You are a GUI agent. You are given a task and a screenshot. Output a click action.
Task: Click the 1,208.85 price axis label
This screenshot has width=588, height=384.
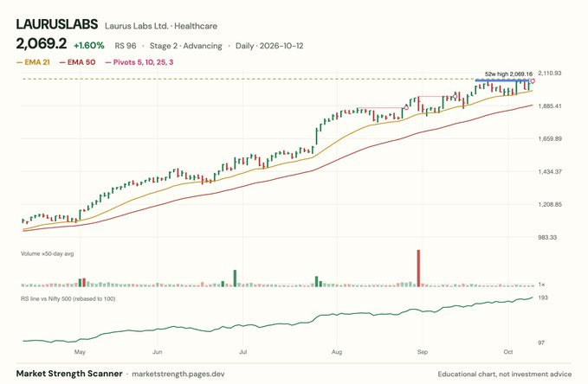point(550,205)
